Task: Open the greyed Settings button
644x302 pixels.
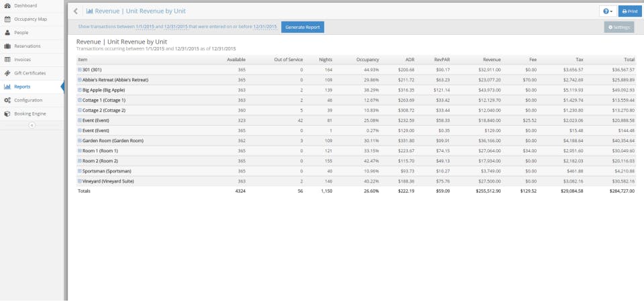Action: 619,27
